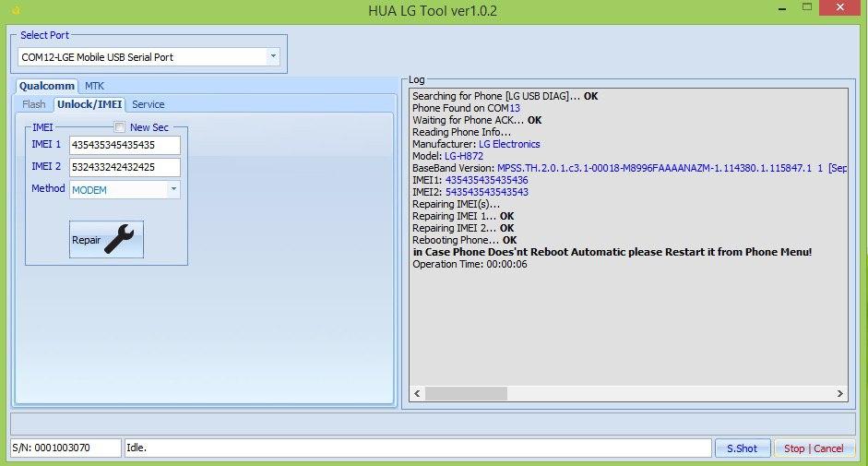
Task: Enable the New Sec checkbox
Action: [120, 127]
